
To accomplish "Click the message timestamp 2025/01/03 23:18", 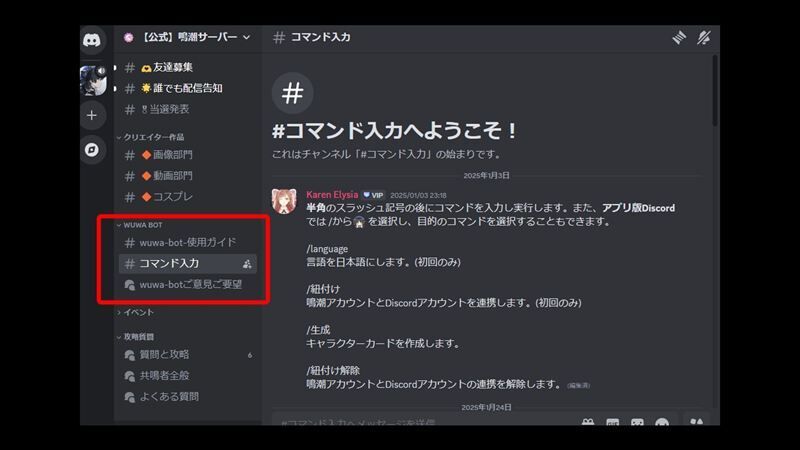I will click(x=418, y=195).
